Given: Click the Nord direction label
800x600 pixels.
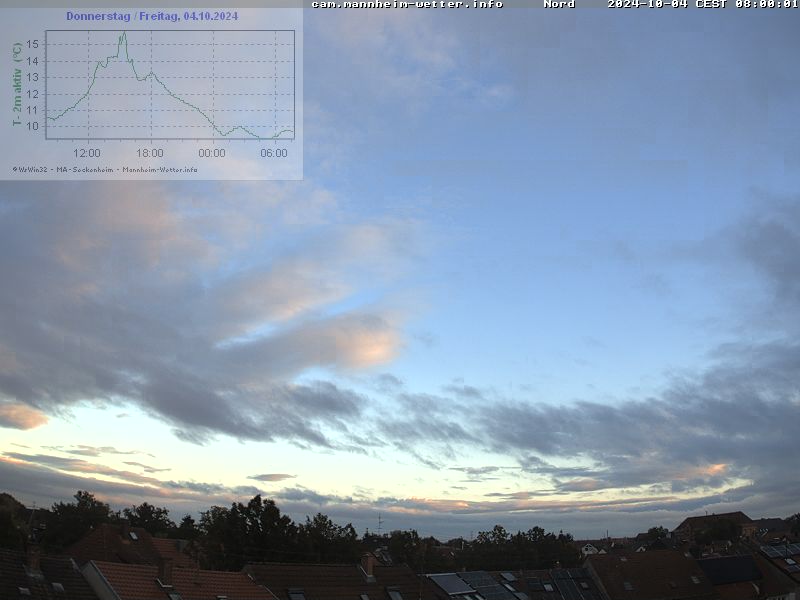Looking at the screenshot, I should click(x=559, y=4).
